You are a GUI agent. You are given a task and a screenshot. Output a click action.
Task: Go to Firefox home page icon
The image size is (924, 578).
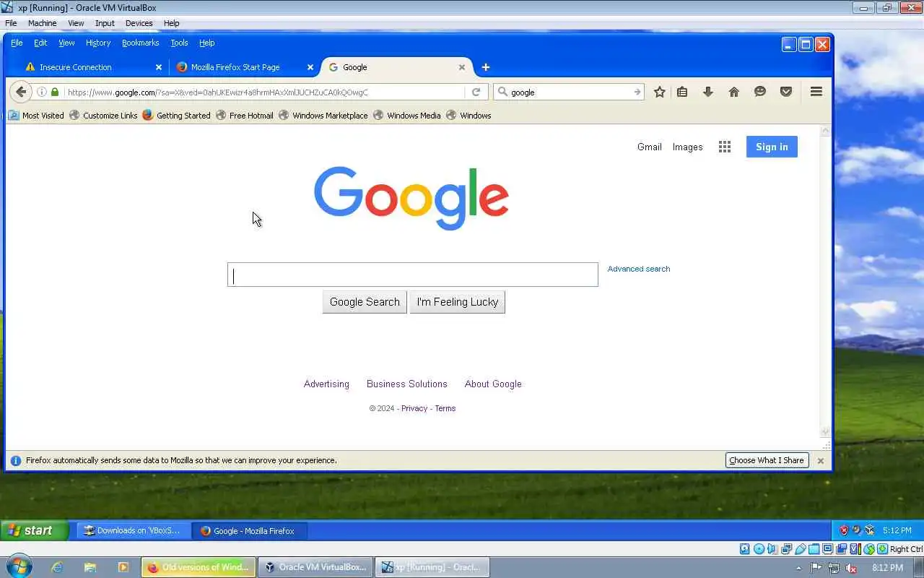pos(734,92)
